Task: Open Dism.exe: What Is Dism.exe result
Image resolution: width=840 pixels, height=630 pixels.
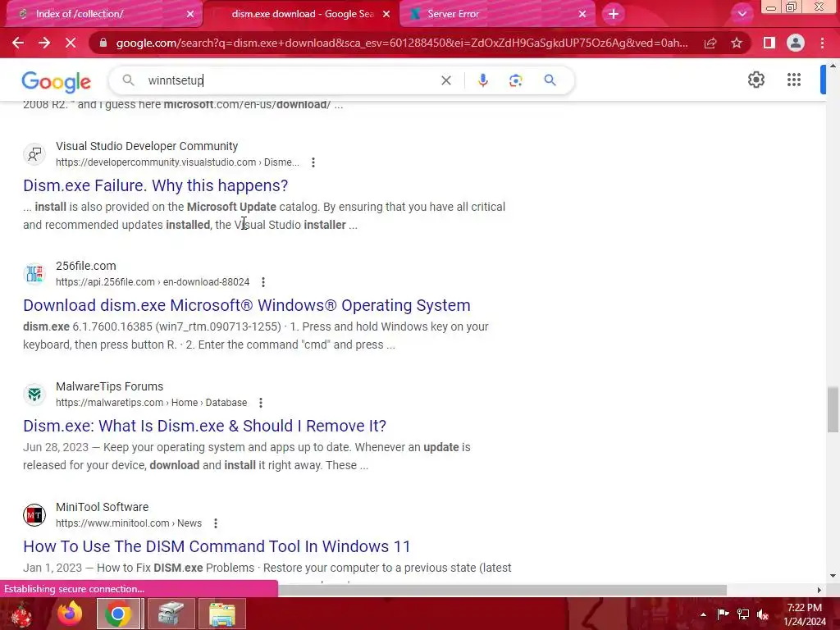Action: (x=204, y=426)
